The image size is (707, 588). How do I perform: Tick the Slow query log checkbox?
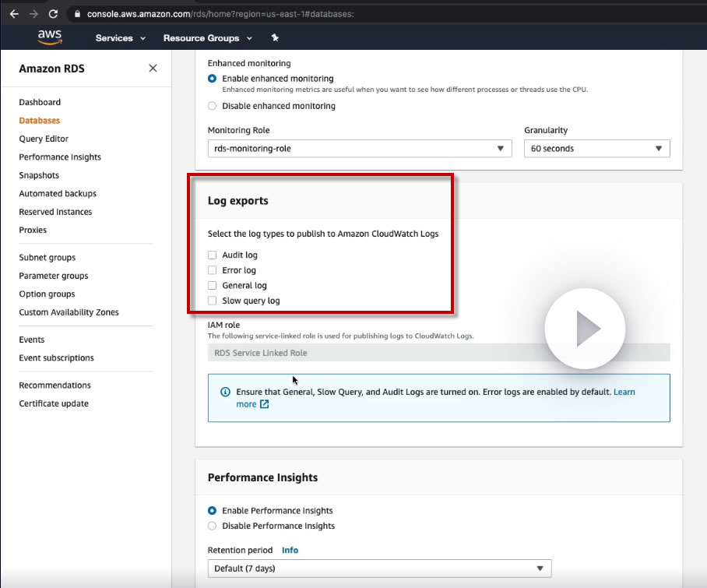tap(213, 301)
